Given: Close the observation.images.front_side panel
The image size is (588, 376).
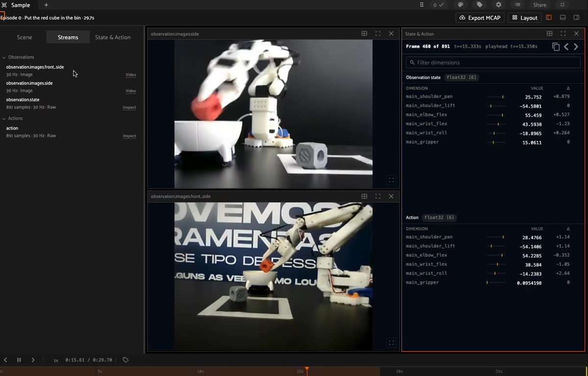Looking at the screenshot, I should (391, 196).
